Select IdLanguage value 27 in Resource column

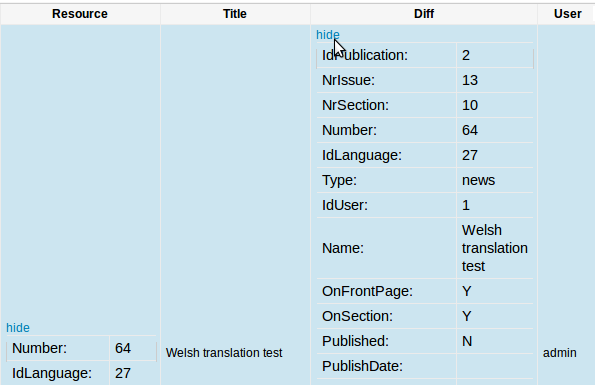[123, 373]
